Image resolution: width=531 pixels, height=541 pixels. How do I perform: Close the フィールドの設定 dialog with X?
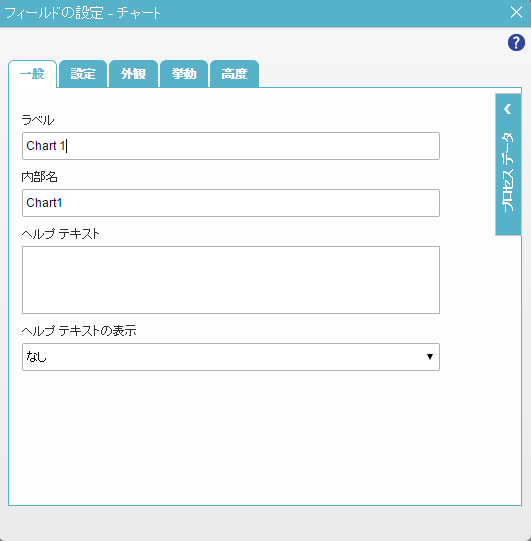coord(516,12)
